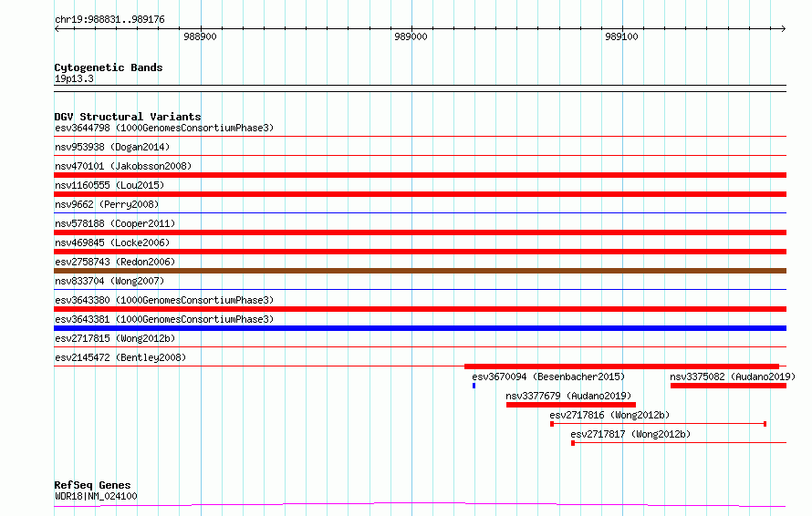The width and height of the screenshot is (812, 516).
Task: Click the chr19:988831..989176 coordinate label
Action: [109, 19]
